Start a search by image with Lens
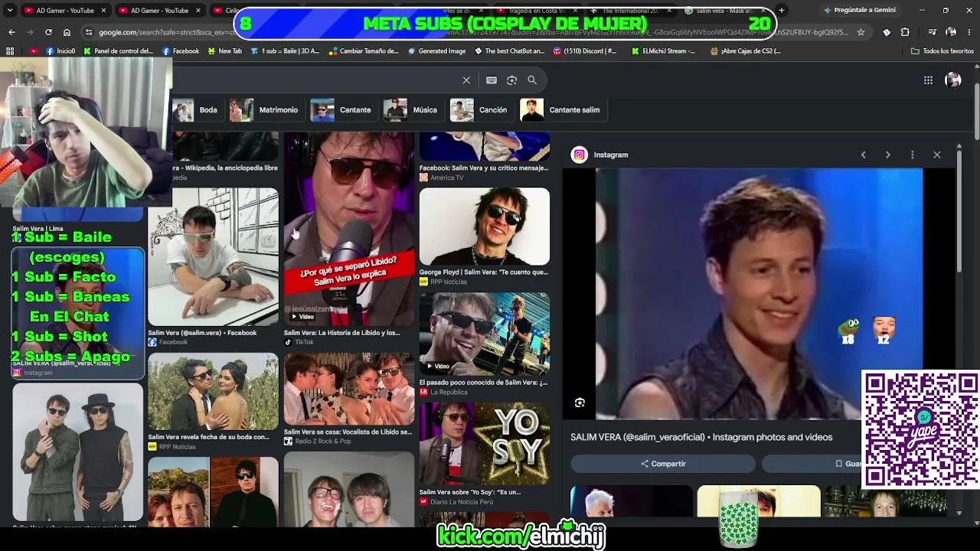The height and width of the screenshot is (551, 980). (511, 80)
